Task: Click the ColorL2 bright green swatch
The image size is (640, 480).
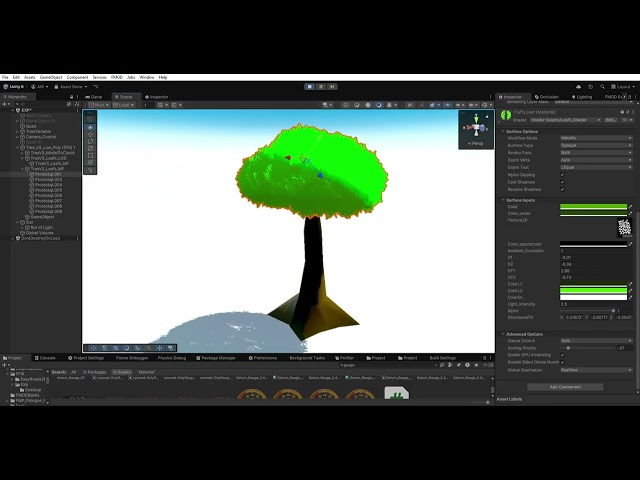Action: click(593, 291)
